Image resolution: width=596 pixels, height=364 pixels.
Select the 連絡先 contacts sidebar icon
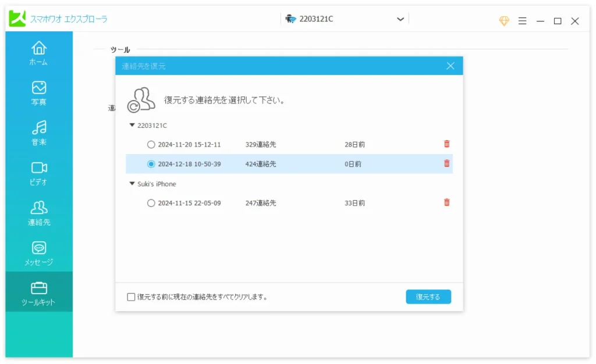pos(39,213)
